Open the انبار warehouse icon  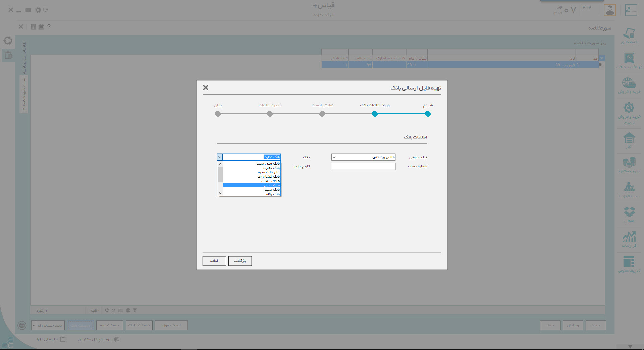[629, 138]
